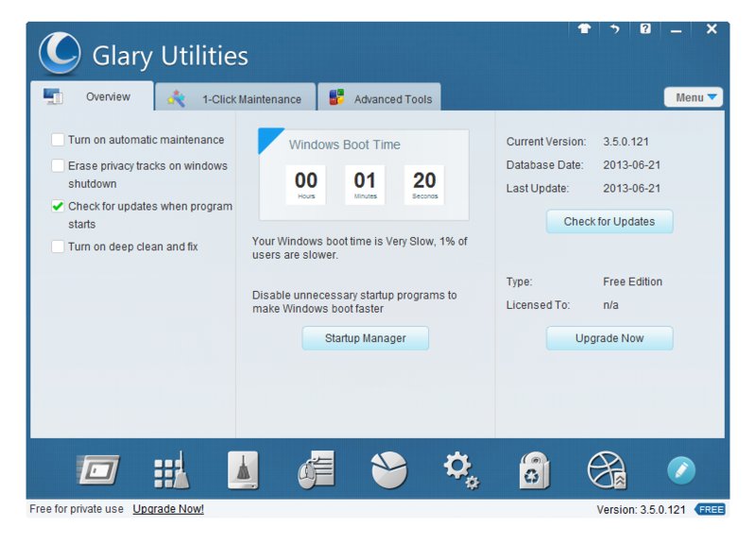The image size is (756, 545).
Task: Enable Turn on deep clean and fix
Action: 58,247
